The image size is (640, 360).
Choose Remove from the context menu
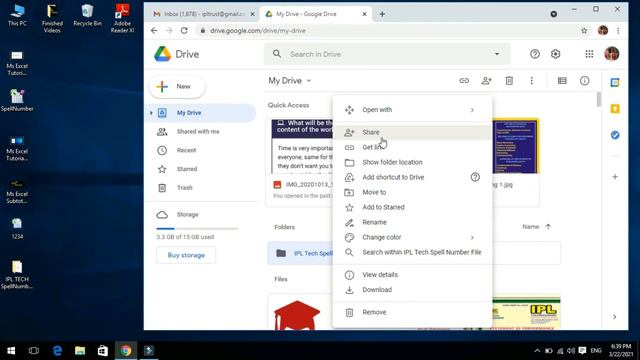(x=412, y=312)
